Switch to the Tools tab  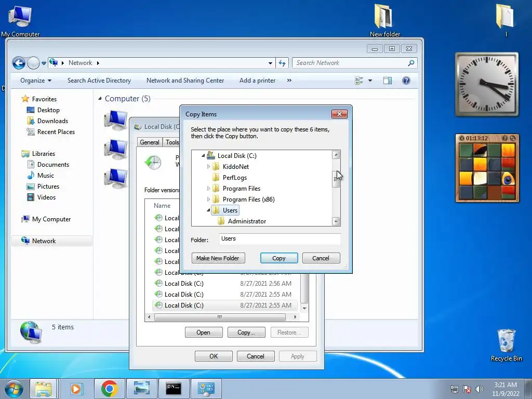point(172,142)
